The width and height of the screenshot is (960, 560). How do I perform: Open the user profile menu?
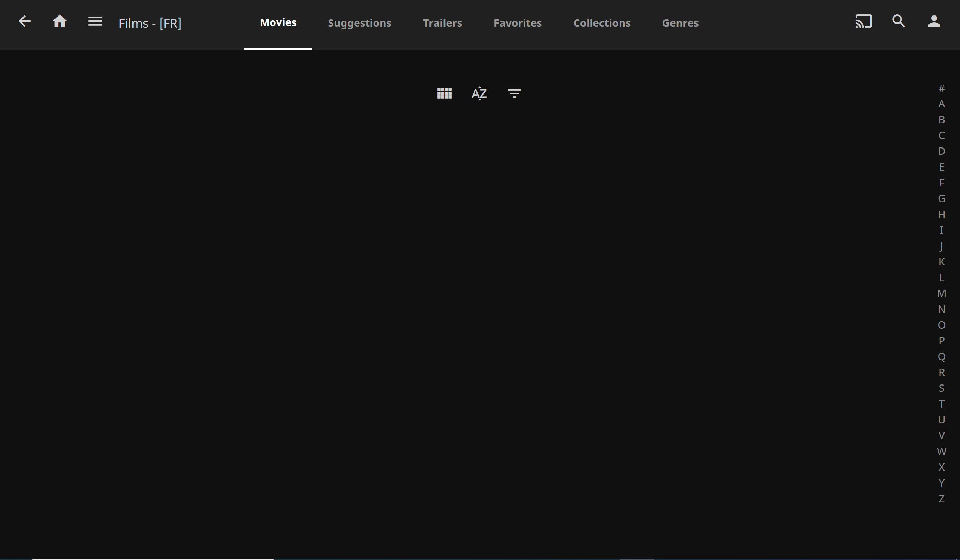[934, 22]
